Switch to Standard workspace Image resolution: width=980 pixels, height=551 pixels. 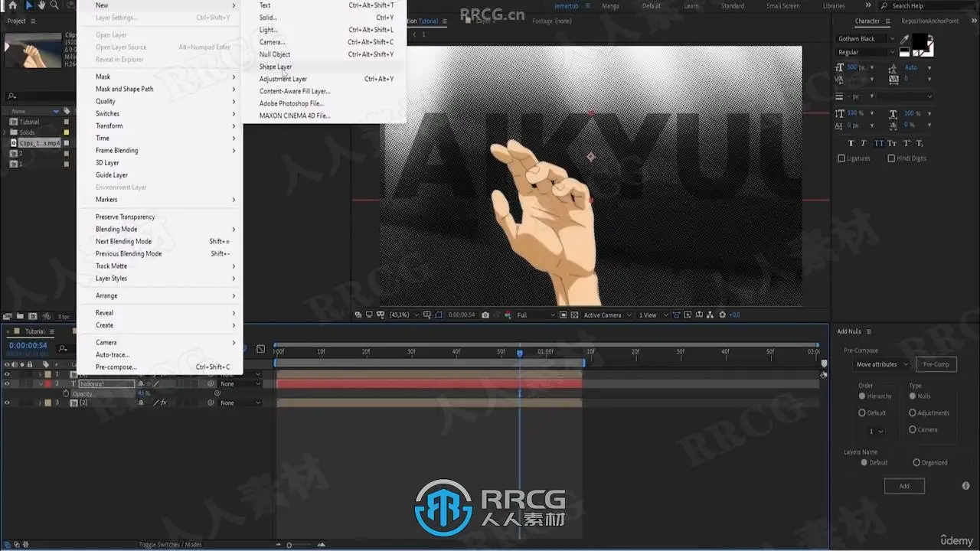click(732, 5)
